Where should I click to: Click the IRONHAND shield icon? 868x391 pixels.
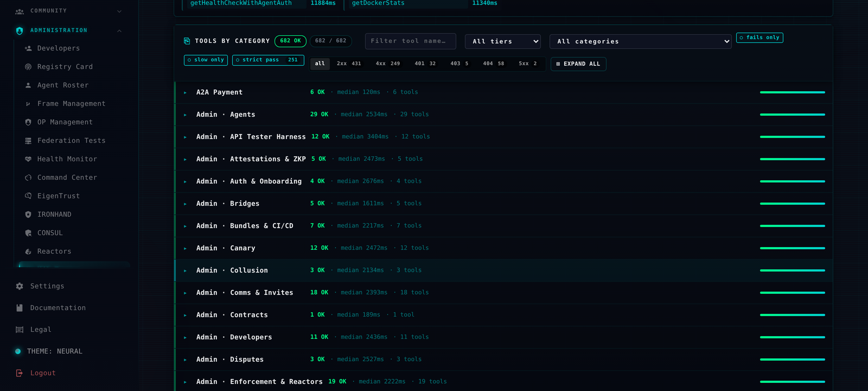pyautogui.click(x=28, y=215)
